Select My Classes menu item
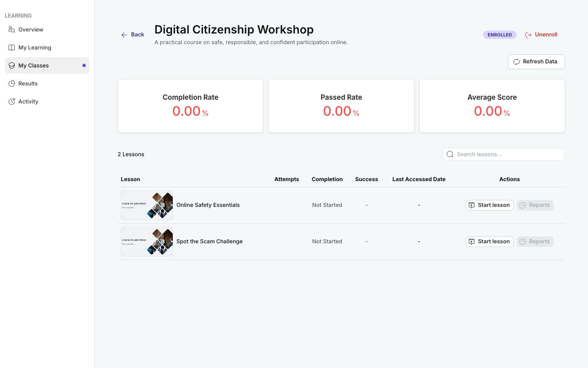 47,65
